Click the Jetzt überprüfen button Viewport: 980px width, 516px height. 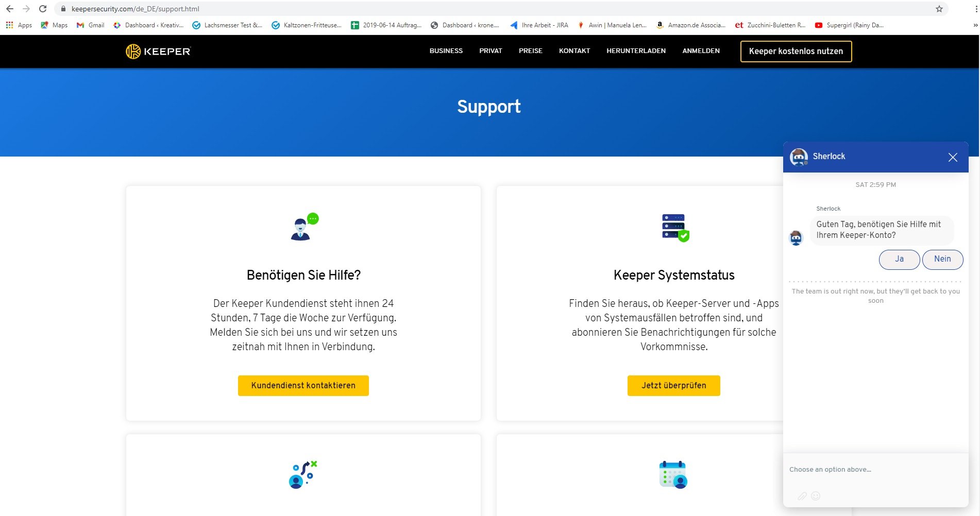[x=674, y=386]
